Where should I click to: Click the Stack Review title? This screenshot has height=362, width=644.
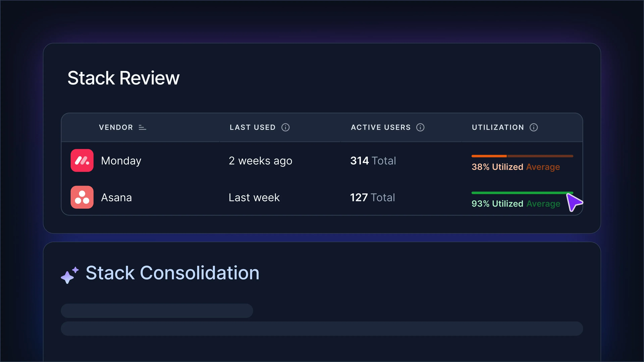click(x=123, y=78)
